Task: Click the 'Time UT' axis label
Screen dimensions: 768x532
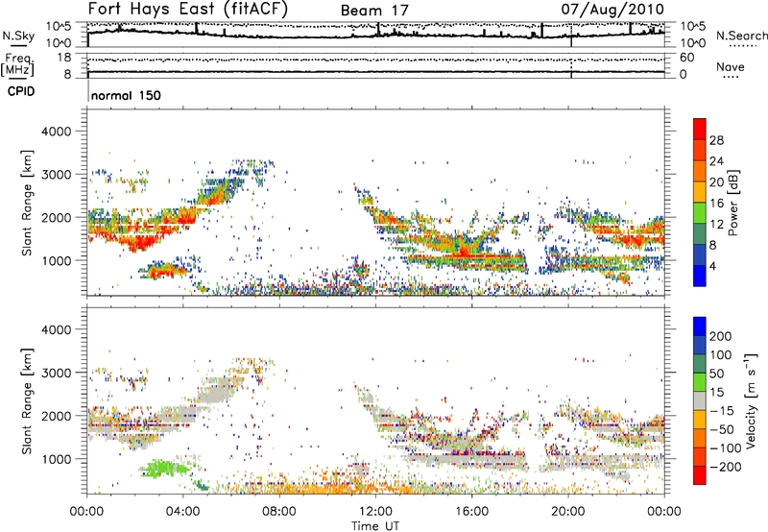Action: coord(375,525)
